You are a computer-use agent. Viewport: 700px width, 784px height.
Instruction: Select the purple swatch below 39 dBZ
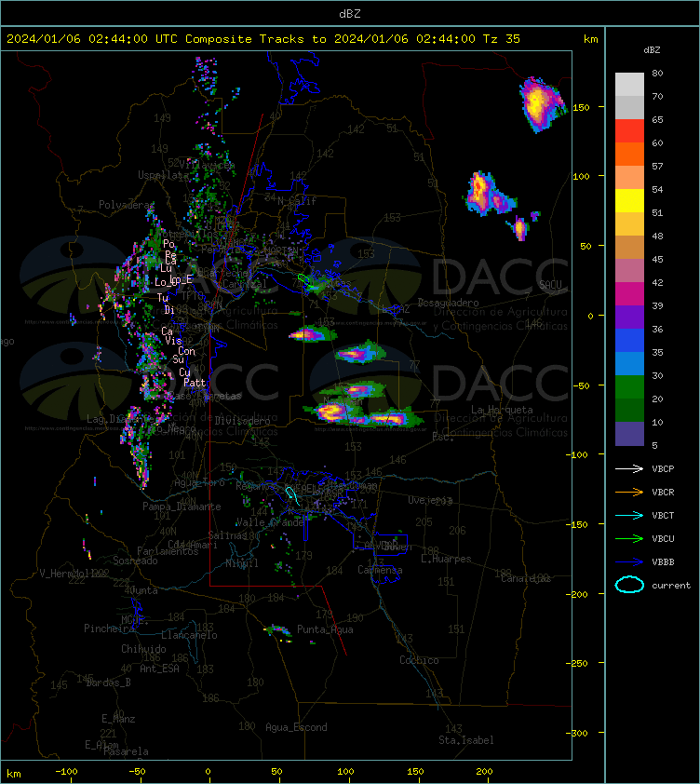(x=629, y=317)
